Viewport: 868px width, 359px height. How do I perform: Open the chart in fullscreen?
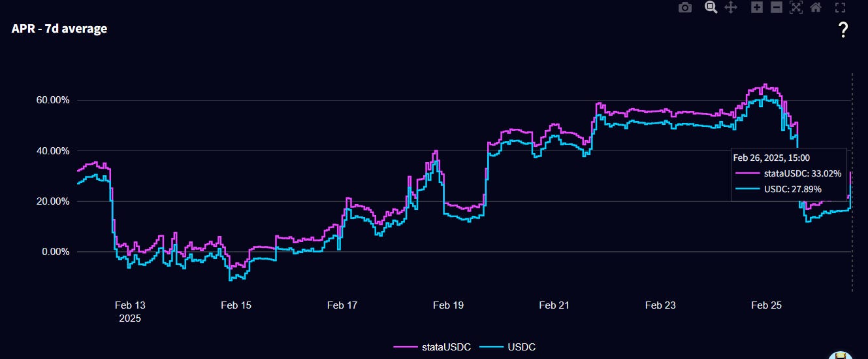[x=841, y=8]
